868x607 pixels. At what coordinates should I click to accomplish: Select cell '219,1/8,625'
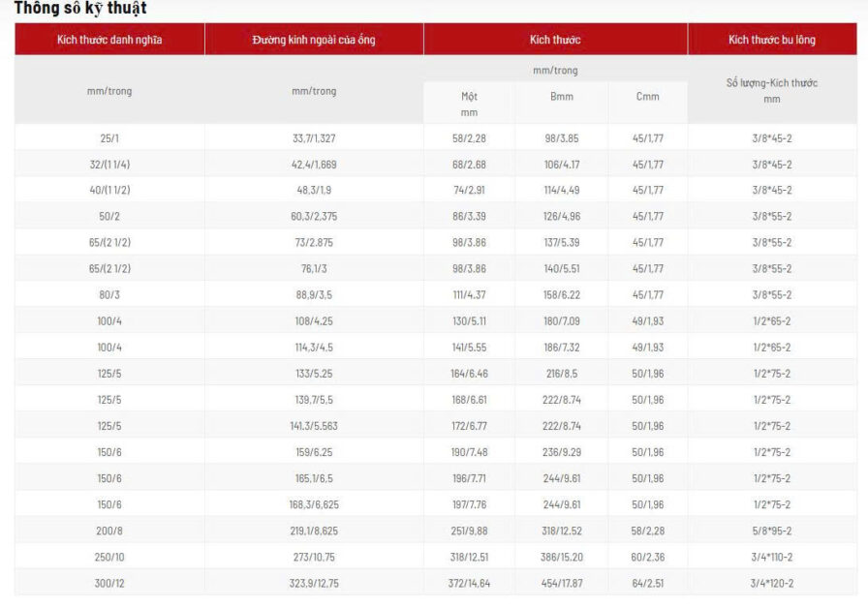pos(314,531)
